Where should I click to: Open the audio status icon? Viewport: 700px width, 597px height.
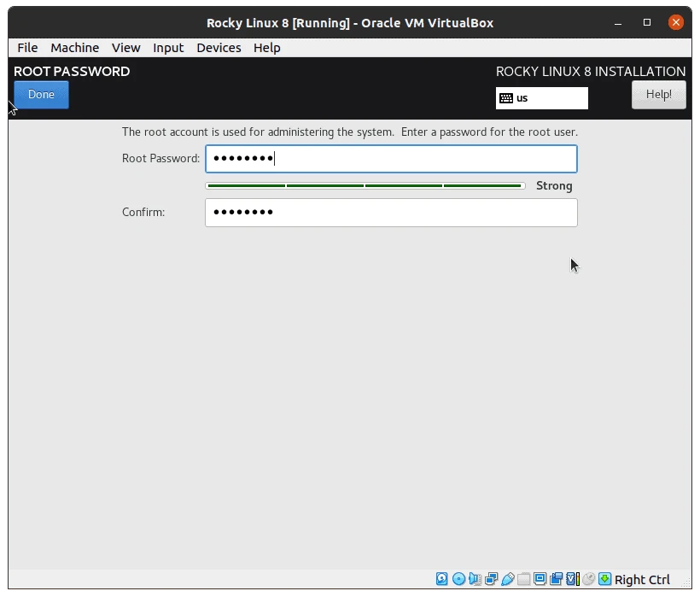(475, 579)
